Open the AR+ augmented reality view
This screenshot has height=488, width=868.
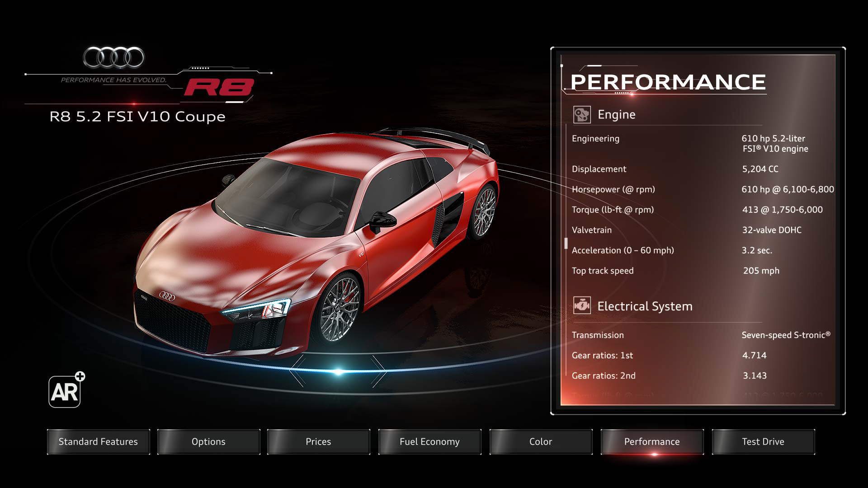point(66,390)
